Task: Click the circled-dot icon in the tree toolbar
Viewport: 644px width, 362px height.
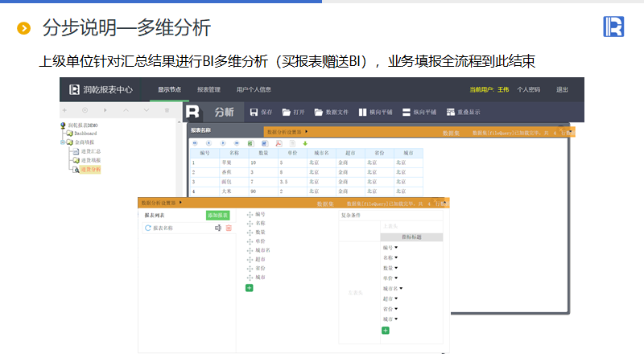Action: (85, 110)
